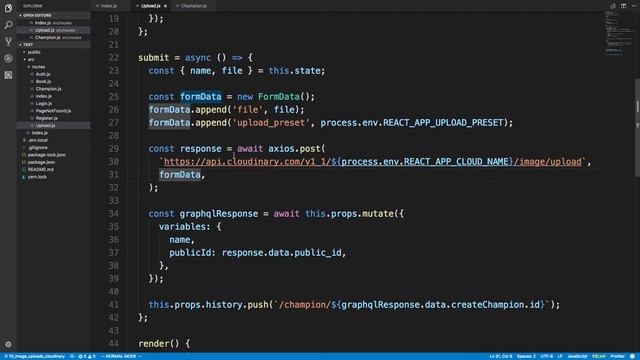Click line number 22 in gutter

(x=113, y=58)
